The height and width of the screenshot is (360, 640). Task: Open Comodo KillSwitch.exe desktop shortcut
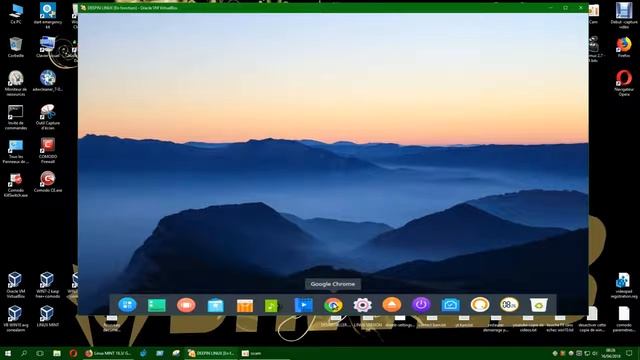pos(16,184)
